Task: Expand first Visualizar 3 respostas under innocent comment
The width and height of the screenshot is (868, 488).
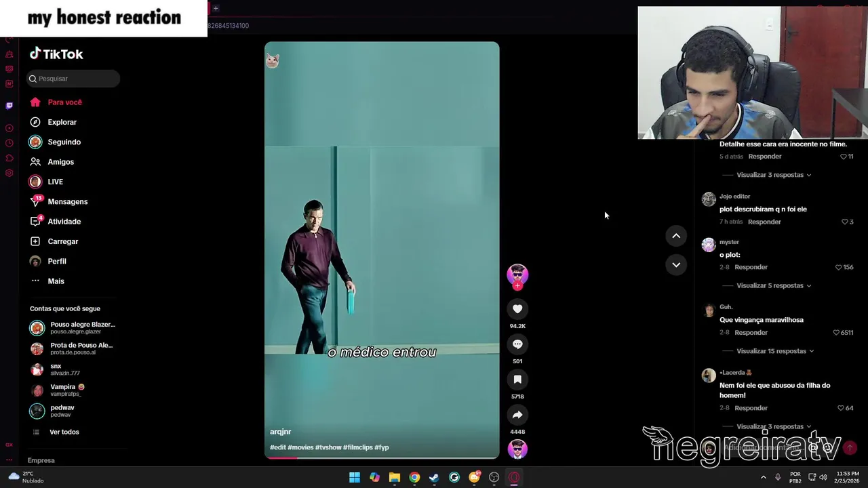Action: coord(774,175)
